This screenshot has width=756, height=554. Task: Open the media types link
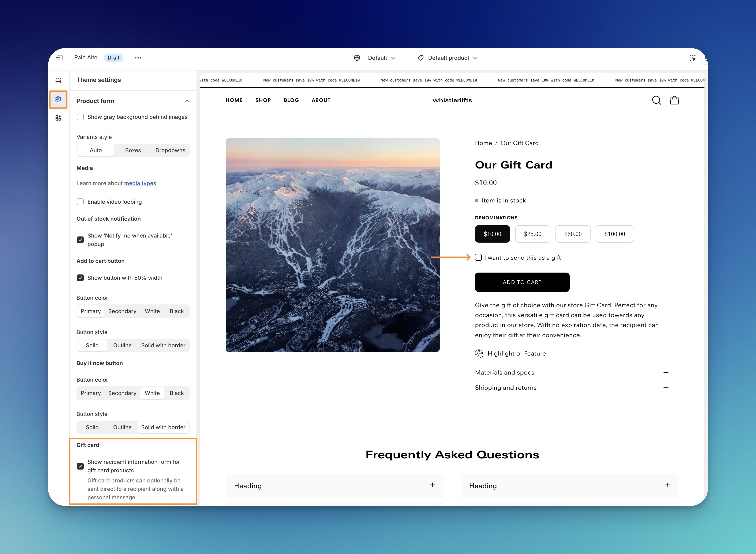pyautogui.click(x=140, y=183)
